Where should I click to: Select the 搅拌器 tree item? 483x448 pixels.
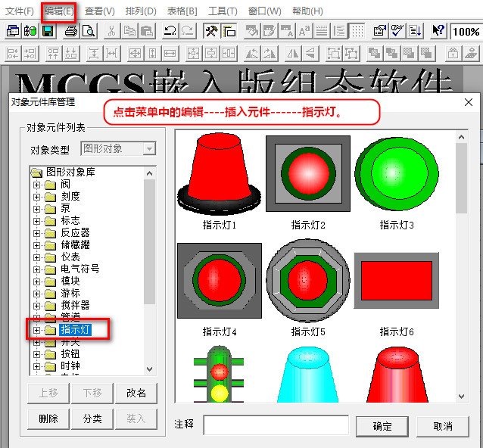pyautogui.click(x=75, y=306)
